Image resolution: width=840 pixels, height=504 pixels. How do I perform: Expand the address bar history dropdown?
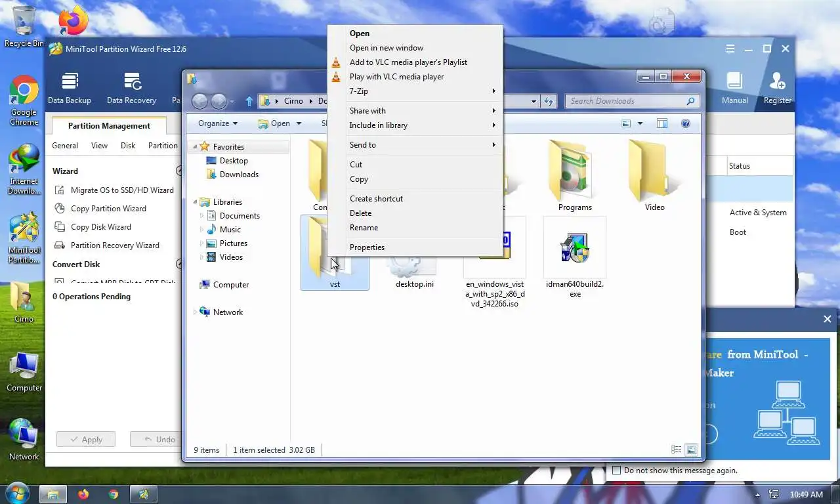tap(534, 101)
